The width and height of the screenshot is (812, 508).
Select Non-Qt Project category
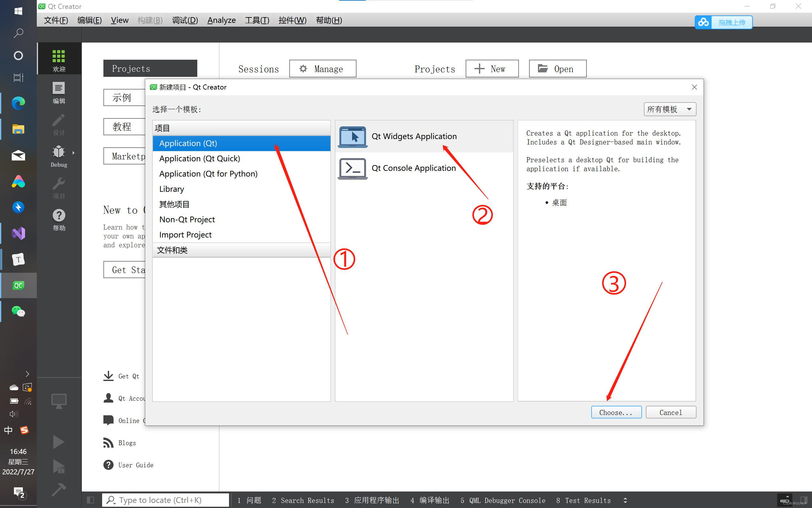pos(241,219)
